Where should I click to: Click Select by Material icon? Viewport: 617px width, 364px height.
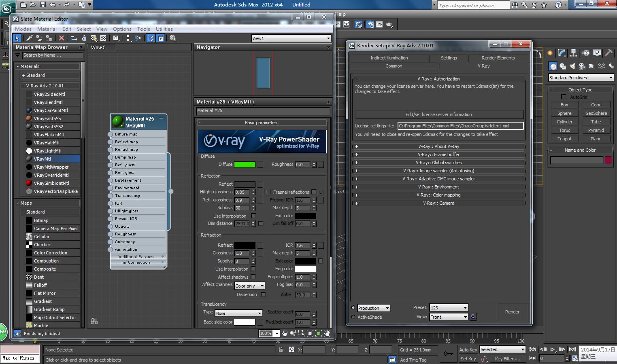click(x=173, y=38)
